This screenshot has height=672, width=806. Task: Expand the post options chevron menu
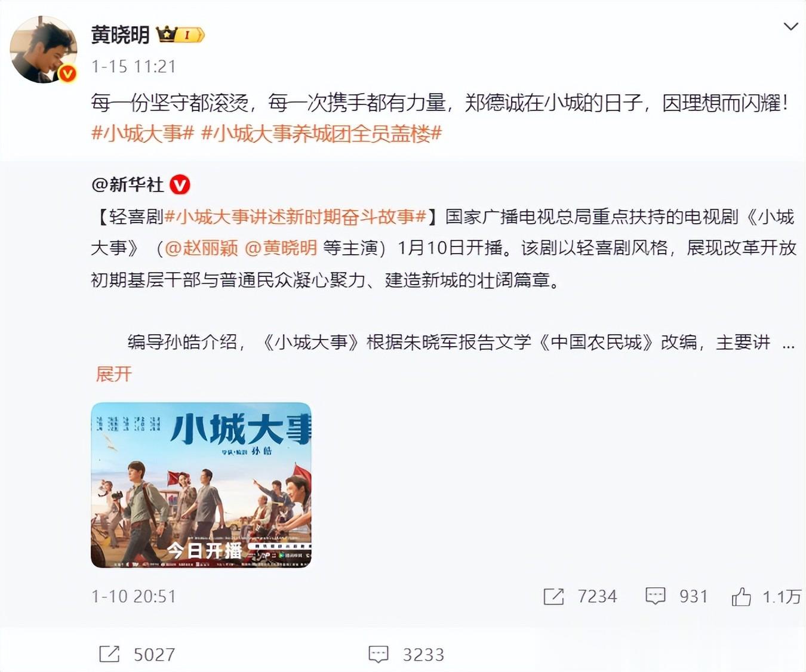[790, 27]
